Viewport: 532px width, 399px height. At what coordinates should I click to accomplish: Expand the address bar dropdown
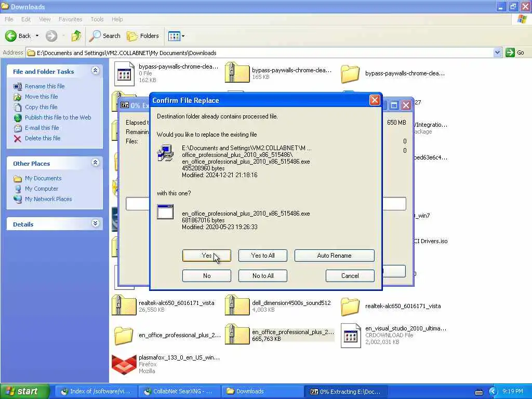coord(497,52)
